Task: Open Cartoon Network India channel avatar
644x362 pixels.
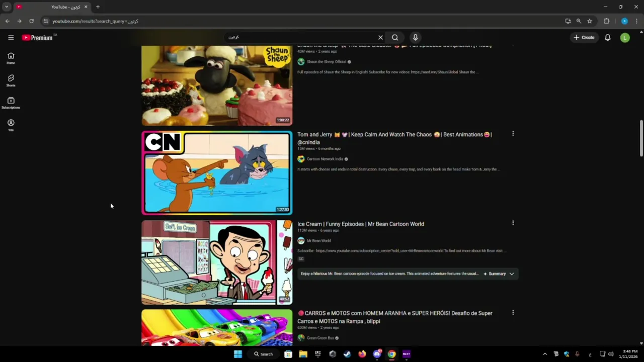Action: (301, 159)
